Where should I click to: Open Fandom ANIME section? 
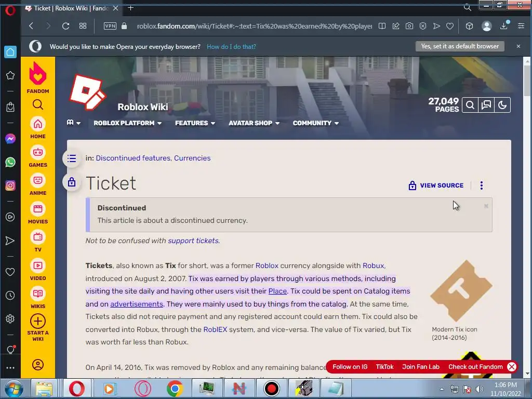[37, 184]
